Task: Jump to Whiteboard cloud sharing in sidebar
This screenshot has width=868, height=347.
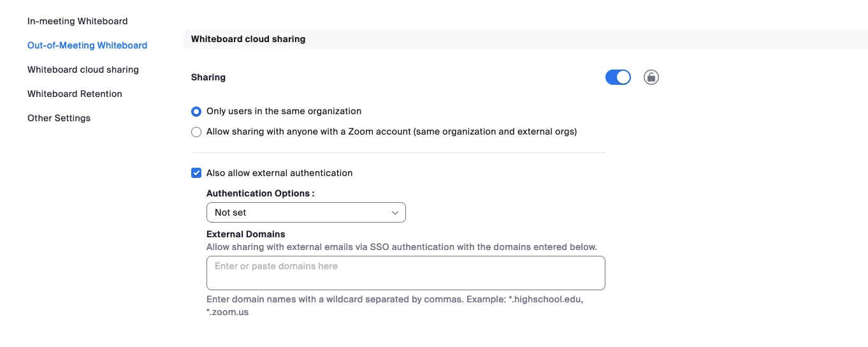Action: [83, 70]
